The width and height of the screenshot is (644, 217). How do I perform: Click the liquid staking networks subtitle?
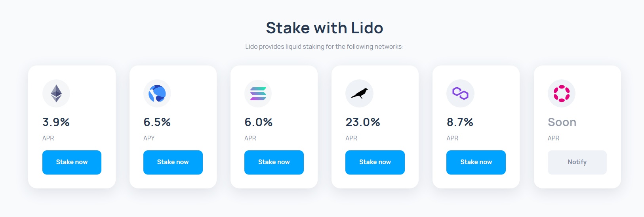click(x=324, y=47)
